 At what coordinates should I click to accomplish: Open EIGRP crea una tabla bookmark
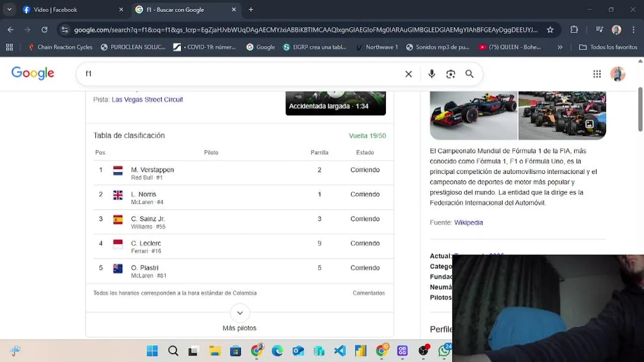coord(315,47)
